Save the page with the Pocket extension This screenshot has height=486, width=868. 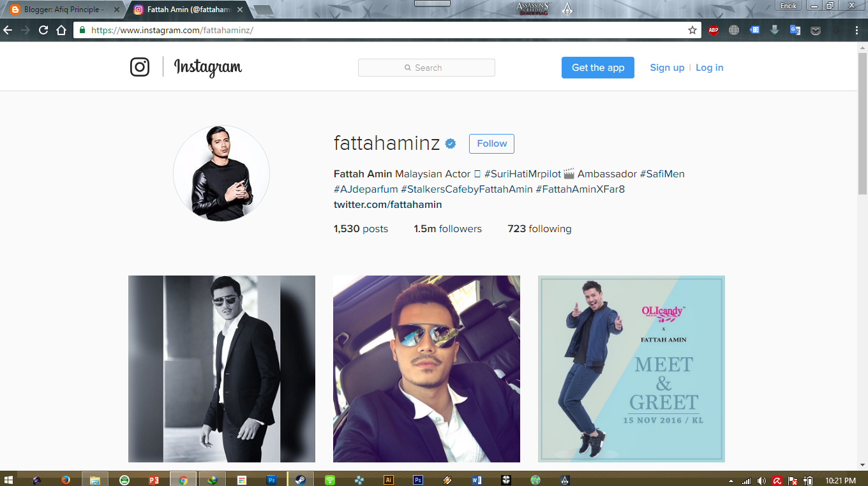[816, 30]
